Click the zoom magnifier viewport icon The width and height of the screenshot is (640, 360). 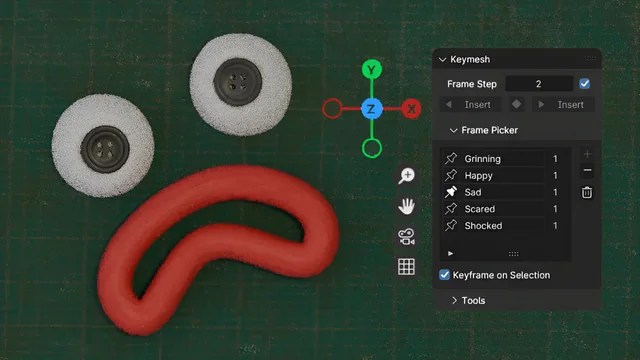pyautogui.click(x=407, y=176)
